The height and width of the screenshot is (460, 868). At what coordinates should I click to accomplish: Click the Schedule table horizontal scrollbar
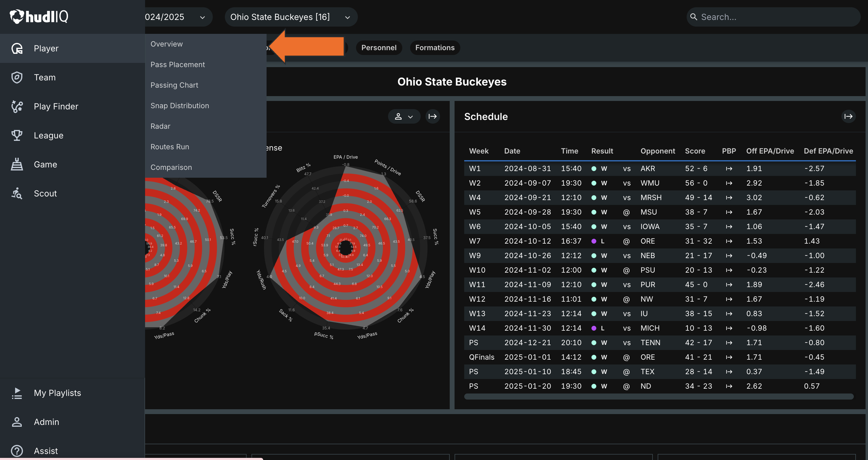[x=659, y=397]
